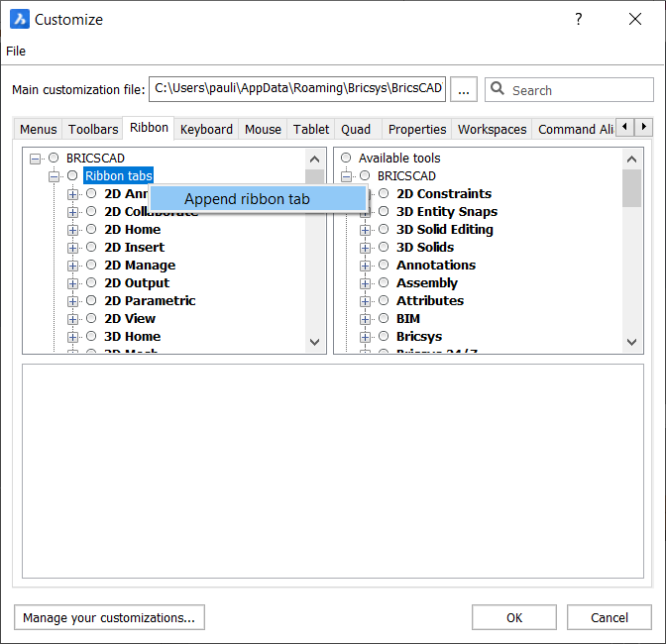666x644 pixels.
Task: Select 2D Parametric in ribbon tree
Action: pyautogui.click(x=150, y=301)
